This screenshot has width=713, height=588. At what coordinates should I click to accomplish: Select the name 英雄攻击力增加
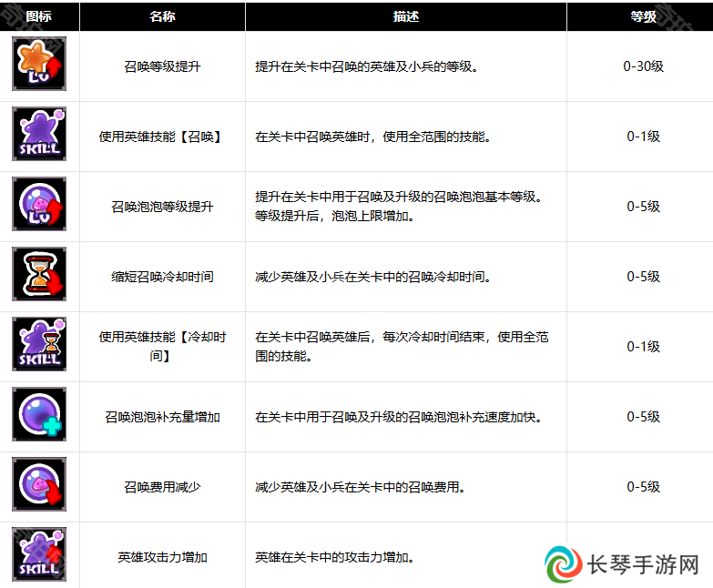coord(162,557)
